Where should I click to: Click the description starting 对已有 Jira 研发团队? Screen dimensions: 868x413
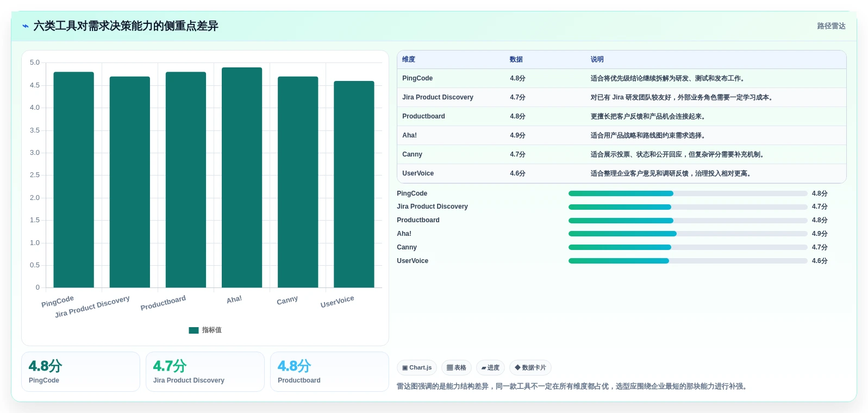point(682,97)
